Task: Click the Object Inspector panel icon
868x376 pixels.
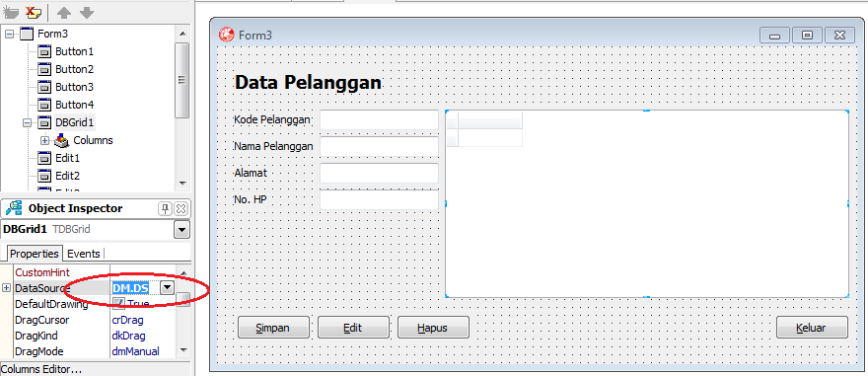Action: pos(14,208)
